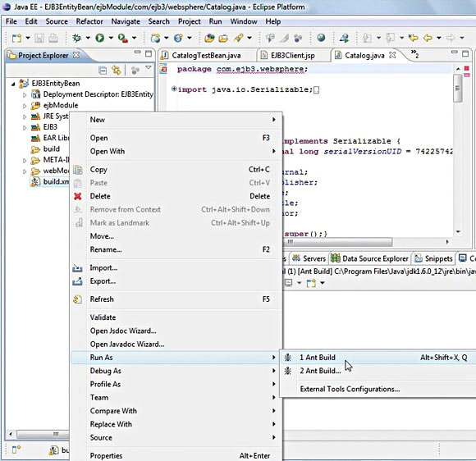Click the Run External Tools toolbar icon
This screenshot has width=476, height=461.
tap(122, 38)
